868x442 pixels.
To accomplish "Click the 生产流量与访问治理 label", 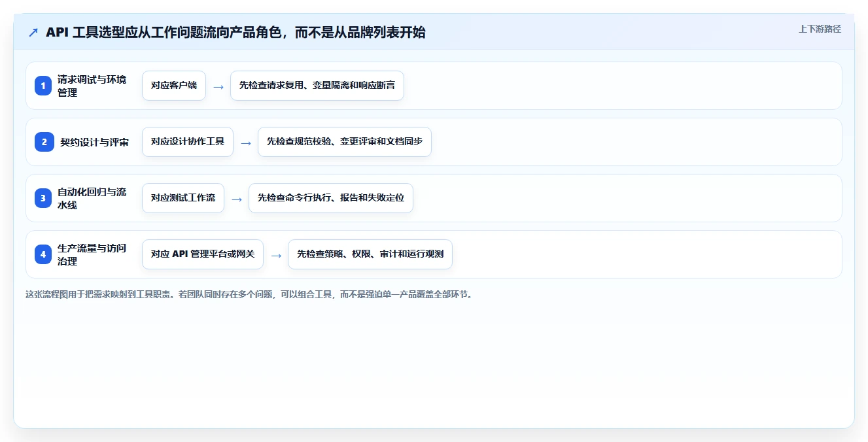I will coord(92,254).
